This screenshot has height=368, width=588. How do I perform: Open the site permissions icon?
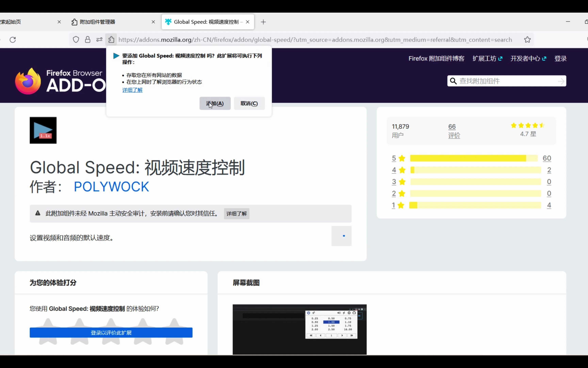coord(99,40)
